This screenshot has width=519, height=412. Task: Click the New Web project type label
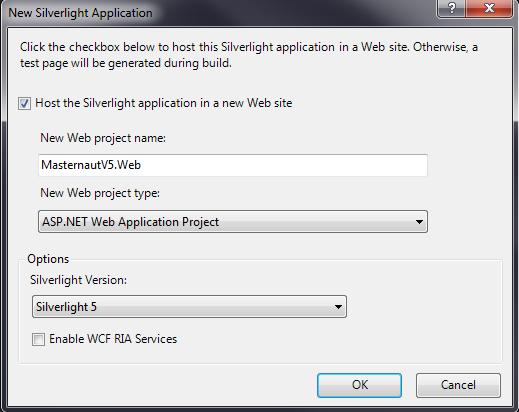(100, 193)
